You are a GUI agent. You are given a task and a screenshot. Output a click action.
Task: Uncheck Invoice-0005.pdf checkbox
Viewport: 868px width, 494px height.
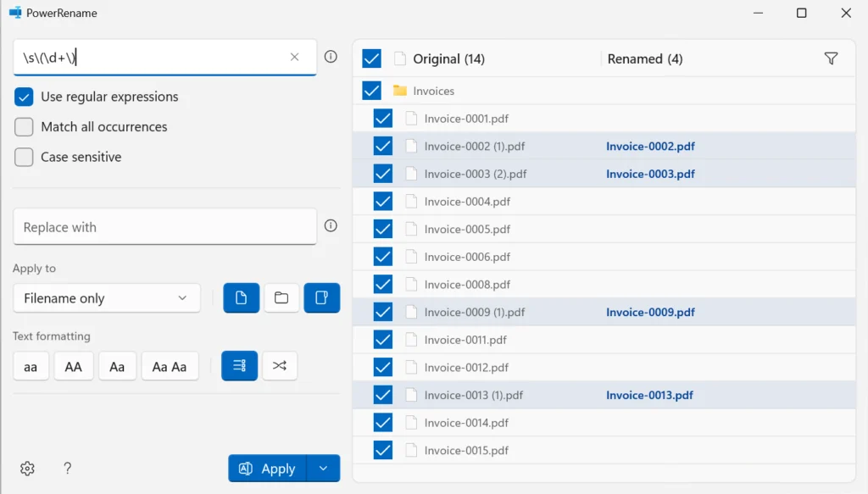(x=382, y=229)
